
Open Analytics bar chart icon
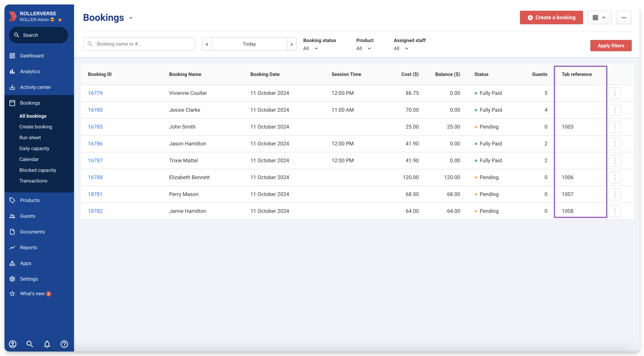coord(12,72)
